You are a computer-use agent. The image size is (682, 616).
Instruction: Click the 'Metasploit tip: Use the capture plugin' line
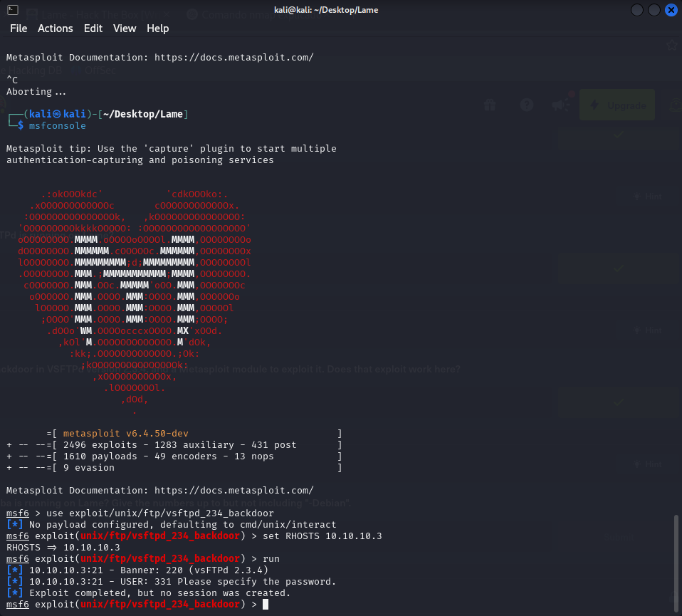172,149
